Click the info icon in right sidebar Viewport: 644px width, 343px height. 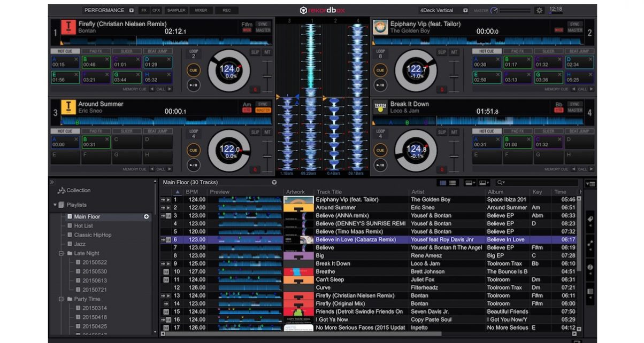[x=590, y=267]
